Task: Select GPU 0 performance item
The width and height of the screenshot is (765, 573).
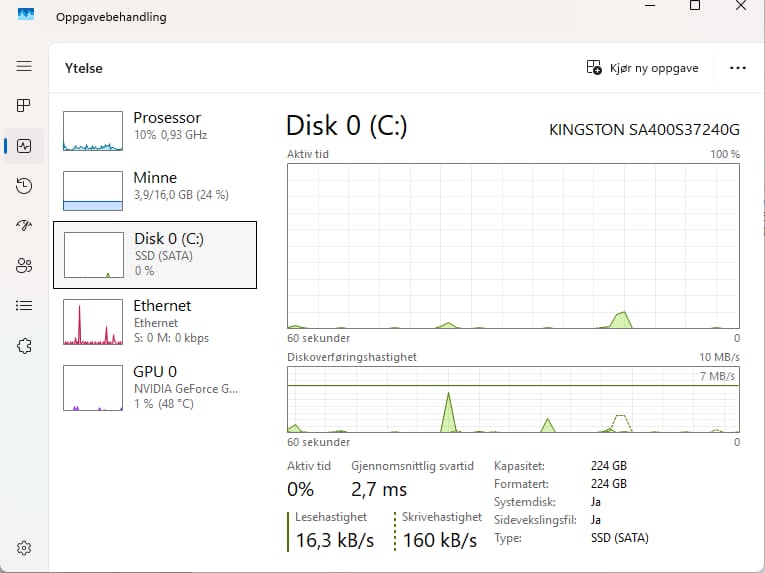Action: (155, 388)
